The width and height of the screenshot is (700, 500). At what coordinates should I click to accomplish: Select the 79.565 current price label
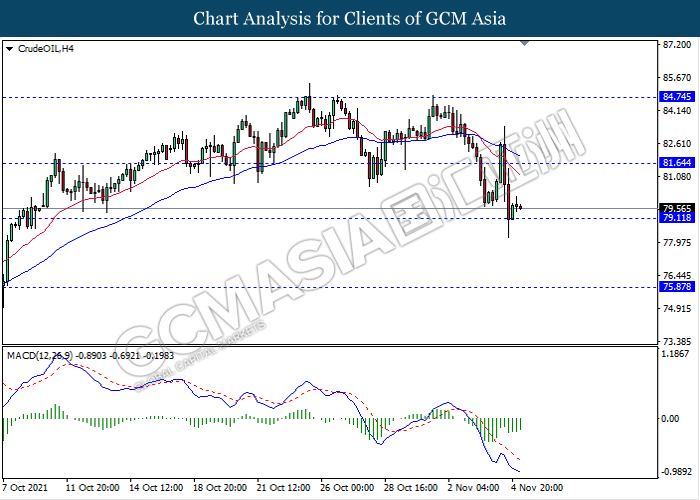[x=677, y=208]
